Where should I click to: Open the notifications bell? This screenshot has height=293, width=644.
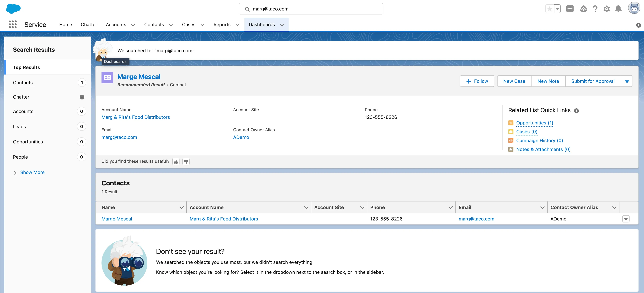618,9
